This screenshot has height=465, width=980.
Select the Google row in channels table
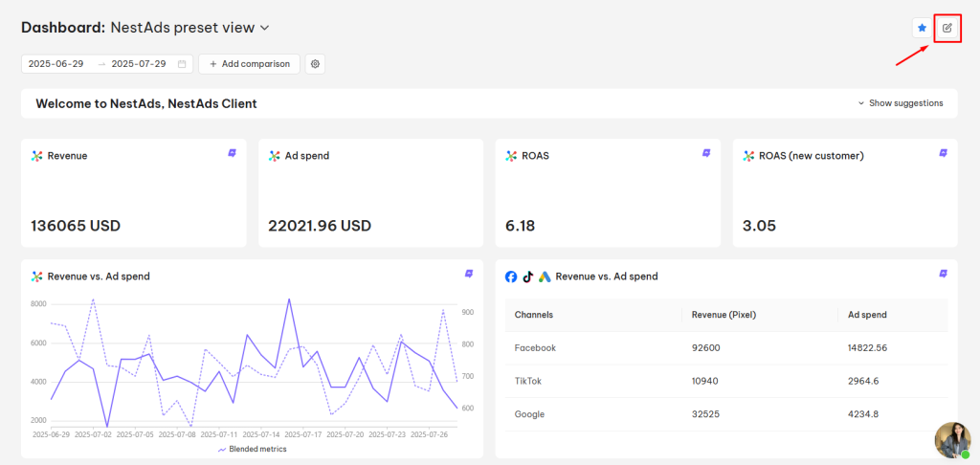tap(726, 414)
